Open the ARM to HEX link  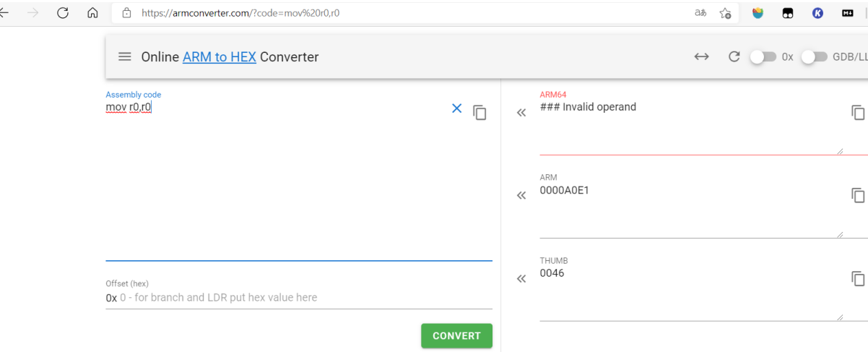coord(219,57)
